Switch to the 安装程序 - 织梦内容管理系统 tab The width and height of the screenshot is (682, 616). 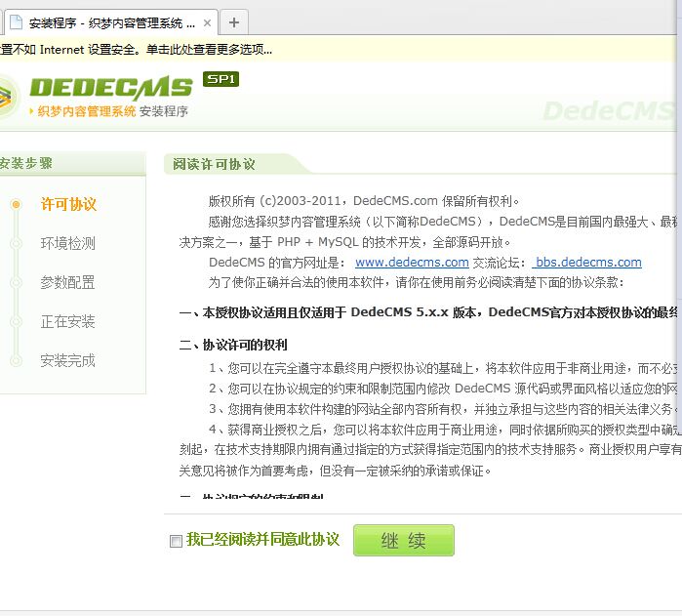click(x=107, y=21)
